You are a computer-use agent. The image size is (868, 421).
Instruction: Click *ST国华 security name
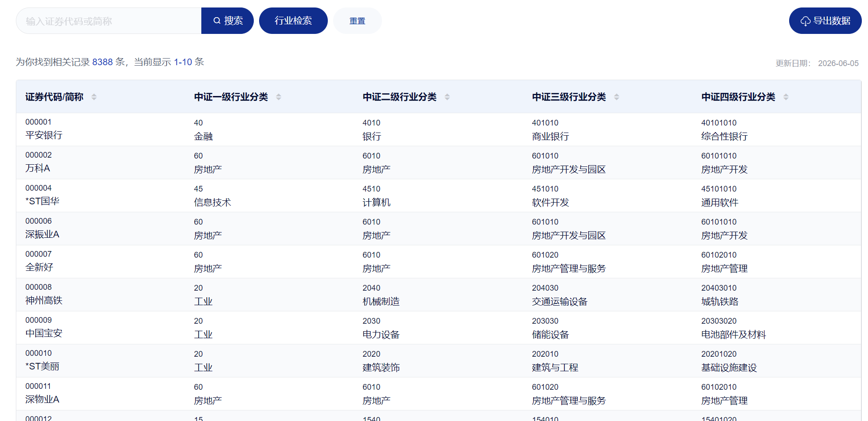42,201
